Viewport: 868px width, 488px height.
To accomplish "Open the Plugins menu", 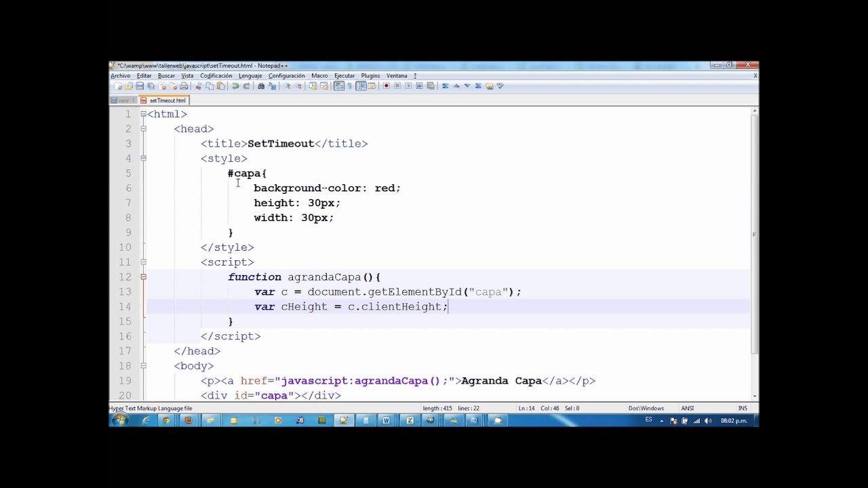I will point(370,76).
